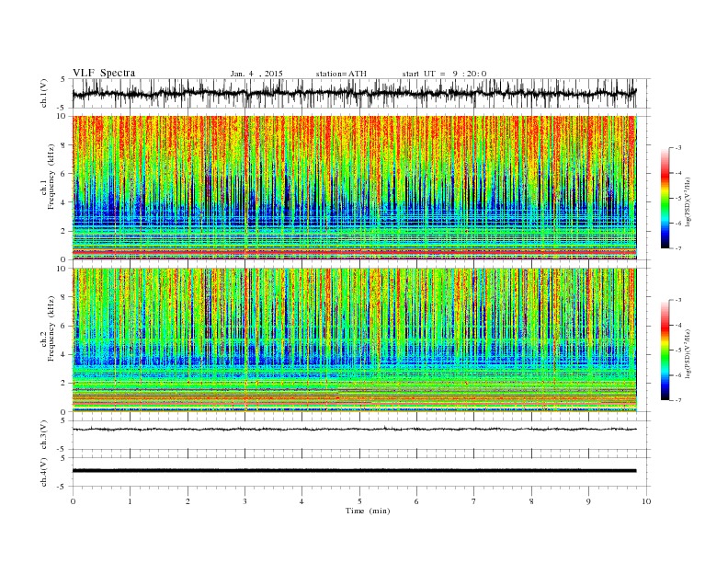Select the thick ch.4 waveform trace

click(355, 471)
